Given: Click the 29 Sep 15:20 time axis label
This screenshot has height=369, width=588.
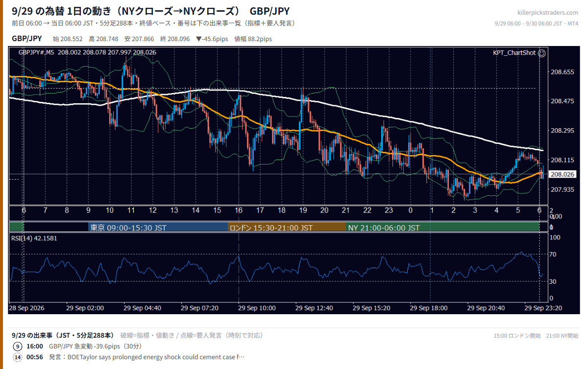Looking at the screenshot, I should [371, 308].
